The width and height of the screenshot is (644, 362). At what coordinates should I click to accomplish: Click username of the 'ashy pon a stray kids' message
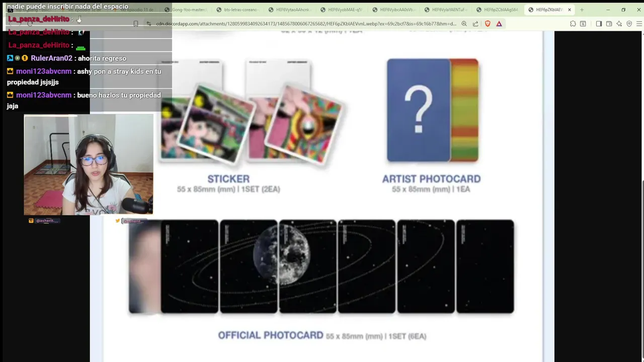click(x=44, y=71)
